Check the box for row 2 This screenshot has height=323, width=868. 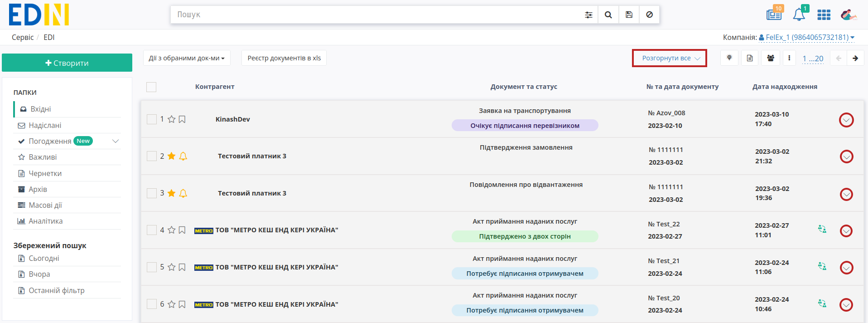pyautogui.click(x=152, y=156)
